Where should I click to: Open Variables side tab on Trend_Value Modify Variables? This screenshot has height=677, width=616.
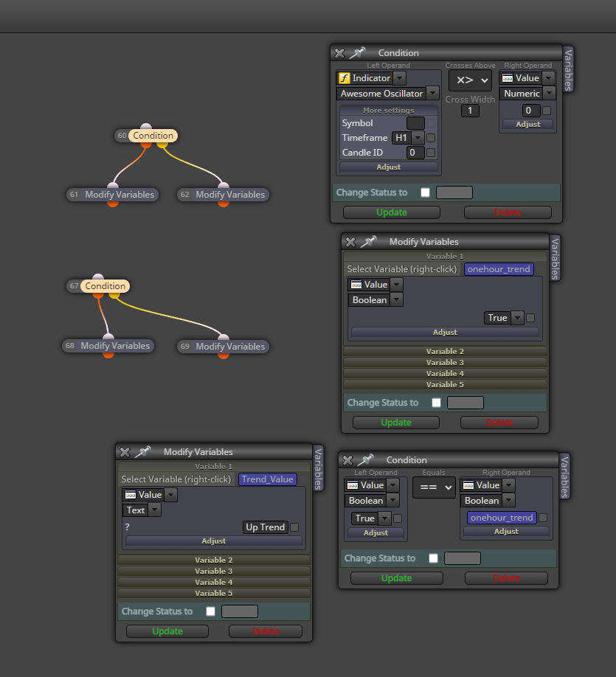pos(319,468)
